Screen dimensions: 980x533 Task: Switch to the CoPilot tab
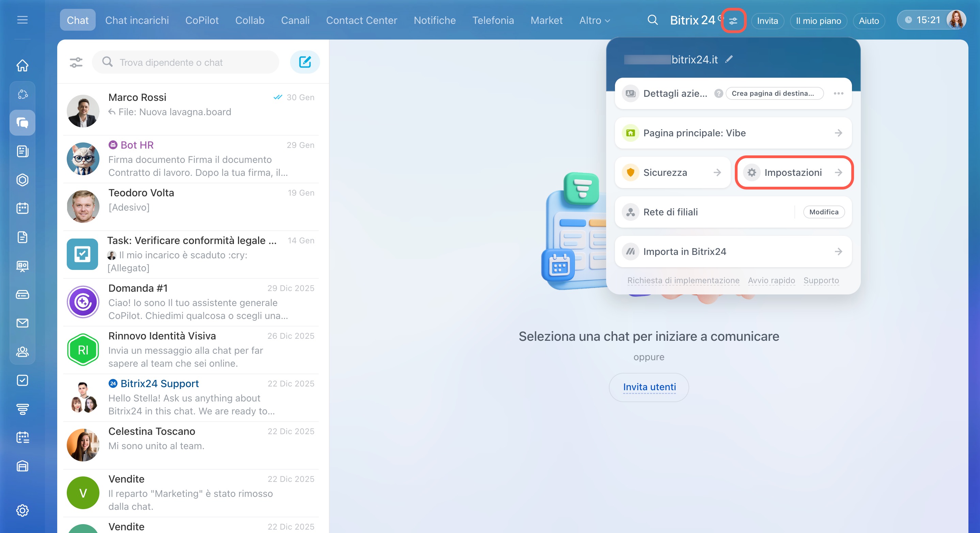click(202, 20)
